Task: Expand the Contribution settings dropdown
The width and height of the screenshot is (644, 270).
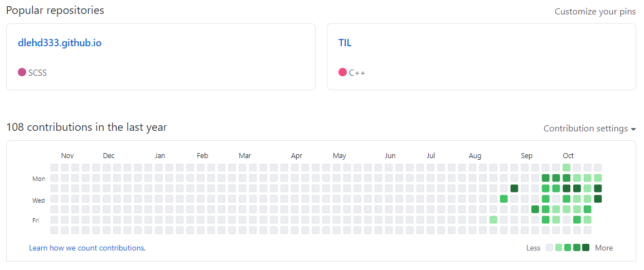Action: 590,129
